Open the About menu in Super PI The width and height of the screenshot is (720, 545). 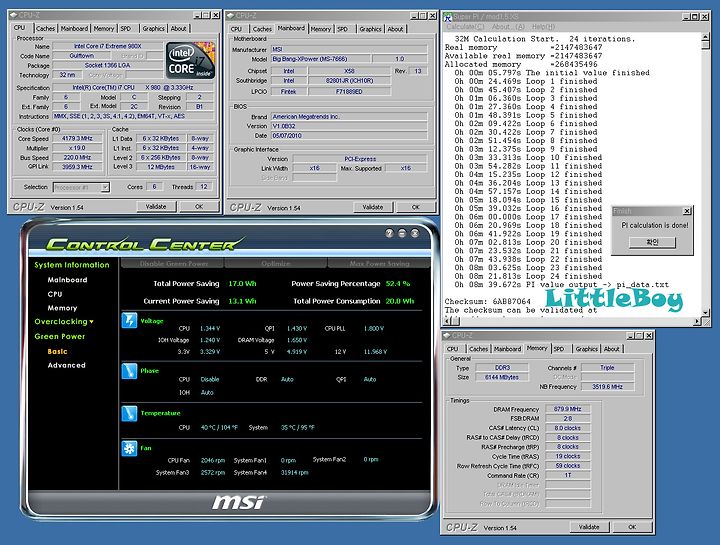pos(508,27)
